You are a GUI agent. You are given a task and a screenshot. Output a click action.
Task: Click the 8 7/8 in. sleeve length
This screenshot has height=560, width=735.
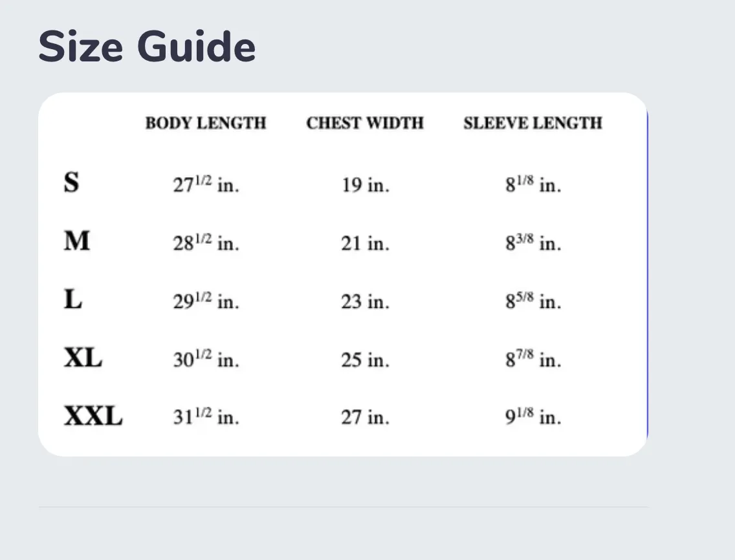coord(533,359)
